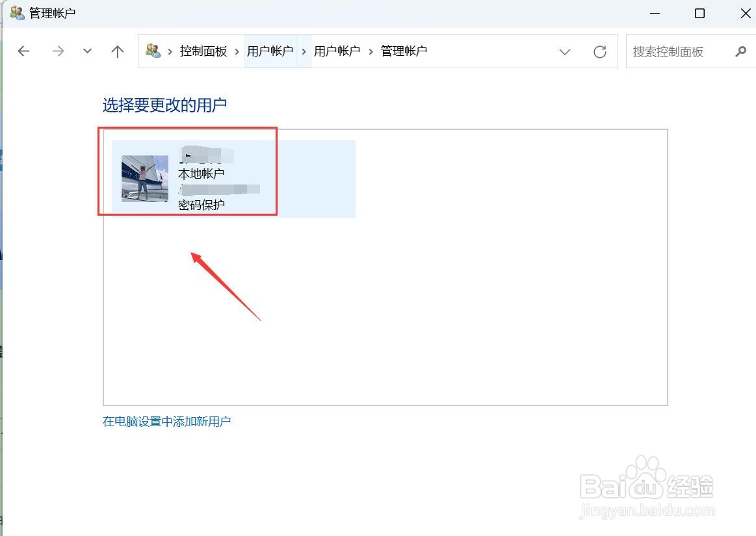Click the up one level arrow

coord(117,51)
